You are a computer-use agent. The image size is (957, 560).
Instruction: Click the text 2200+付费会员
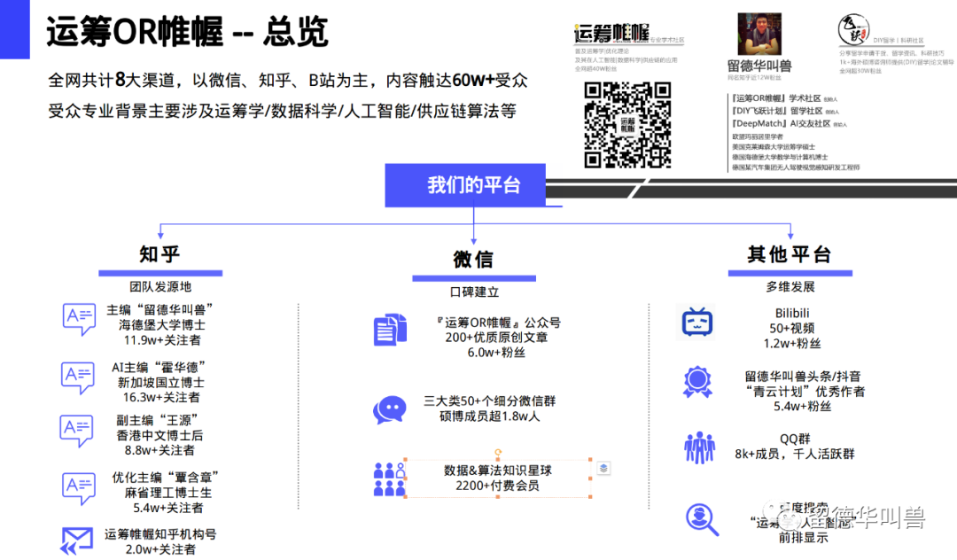pyautogui.click(x=497, y=486)
